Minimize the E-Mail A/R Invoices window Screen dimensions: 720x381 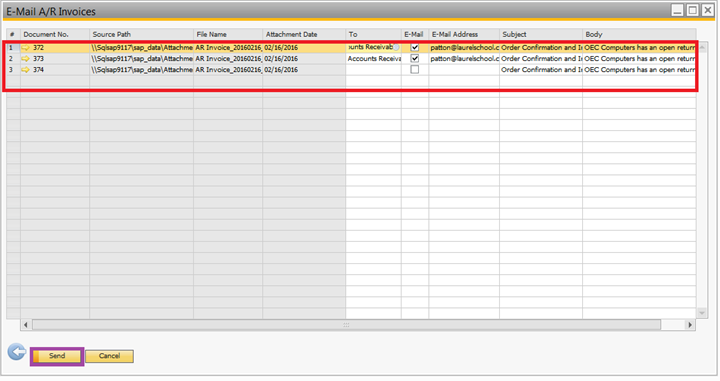pos(677,10)
